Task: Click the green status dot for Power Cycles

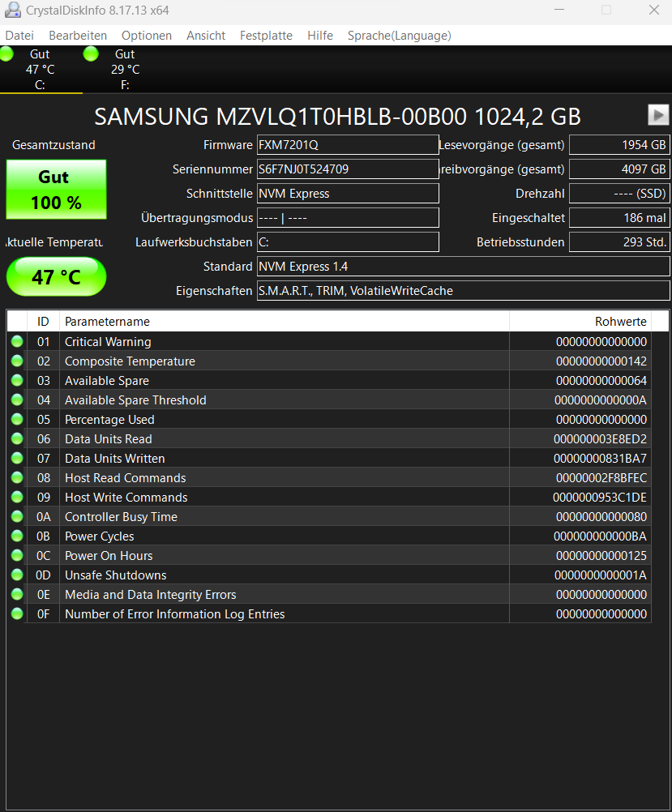Action: [17, 536]
